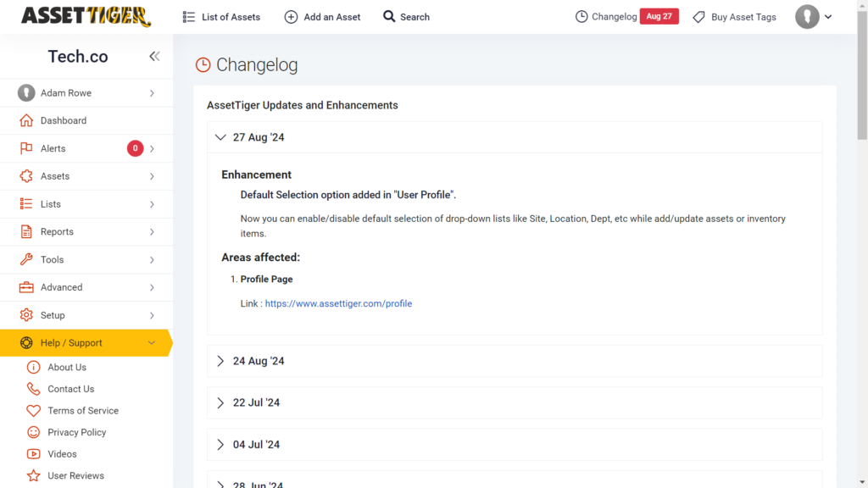Collapse the Help / Support section
The height and width of the screenshot is (488, 868).
pos(154,343)
